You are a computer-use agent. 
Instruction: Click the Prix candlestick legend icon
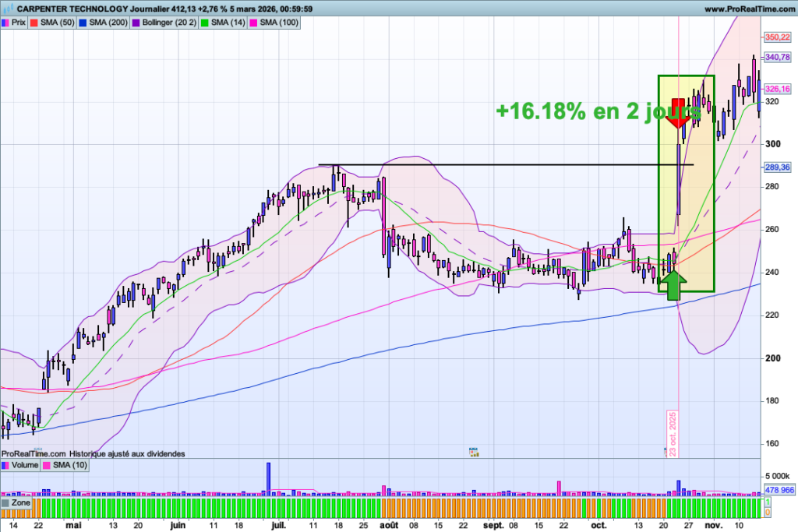point(6,23)
